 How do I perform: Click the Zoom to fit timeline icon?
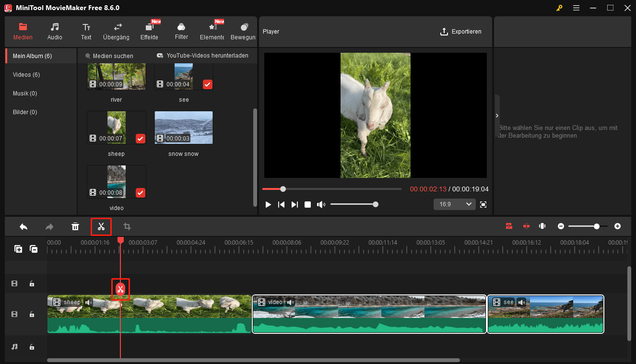point(542,226)
